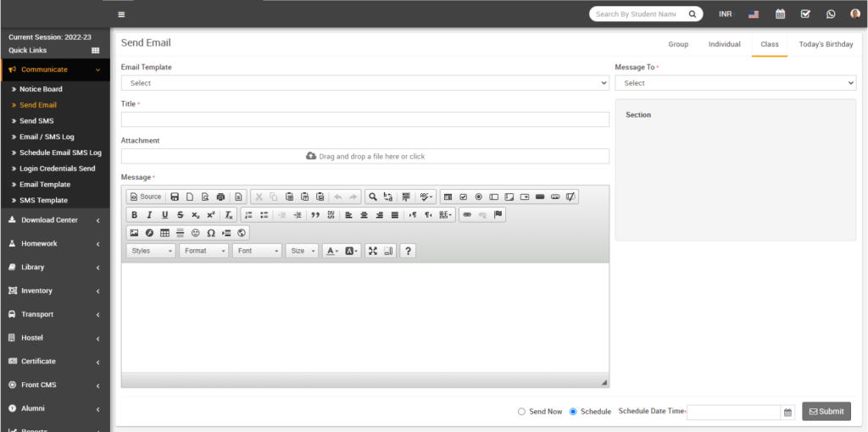The image size is (868, 432).
Task: Click the hamburger menu to collapse sidebar
Action: pyautogui.click(x=121, y=14)
